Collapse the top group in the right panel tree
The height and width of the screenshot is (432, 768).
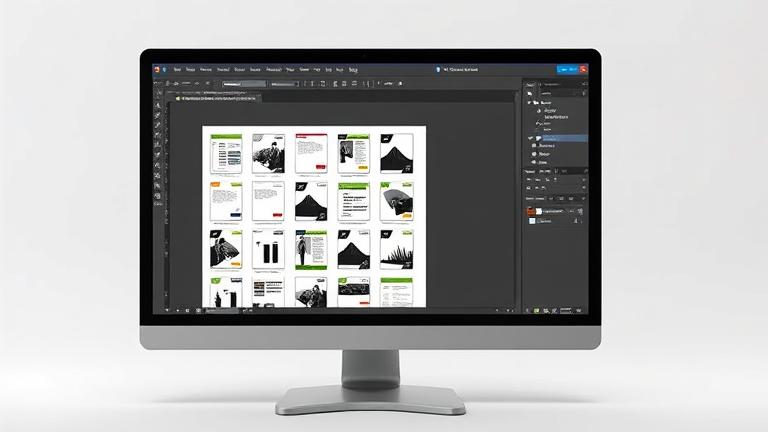529,103
